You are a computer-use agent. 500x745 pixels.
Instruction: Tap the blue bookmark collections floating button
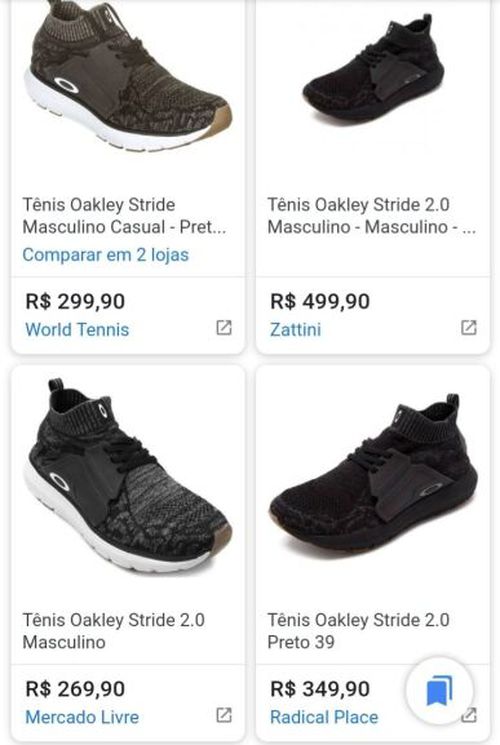(x=440, y=690)
